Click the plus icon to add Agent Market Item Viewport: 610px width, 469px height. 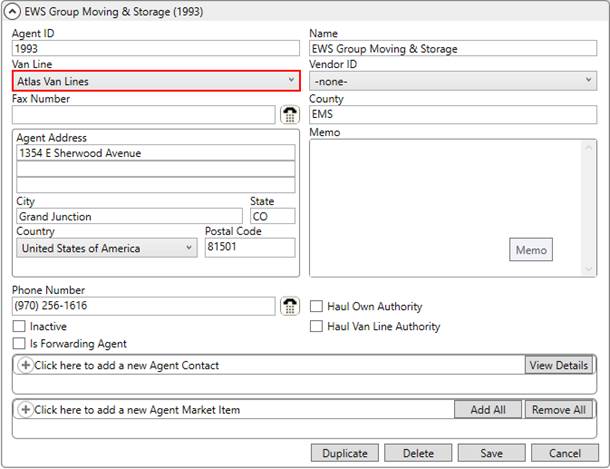pyautogui.click(x=26, y=410)
